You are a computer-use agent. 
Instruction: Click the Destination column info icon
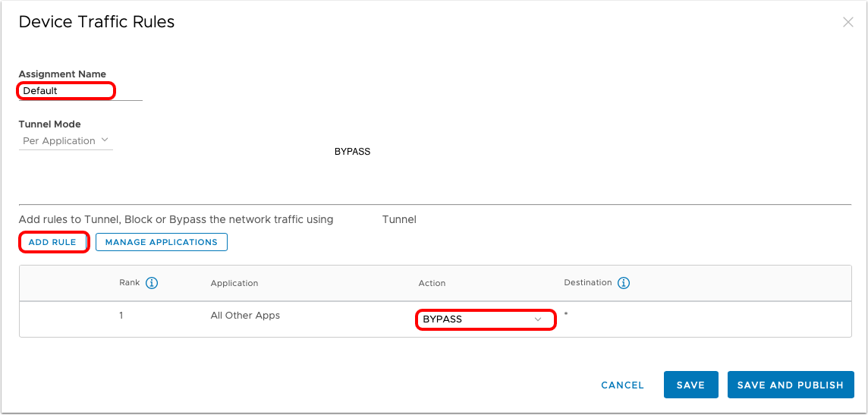[624, 283]
